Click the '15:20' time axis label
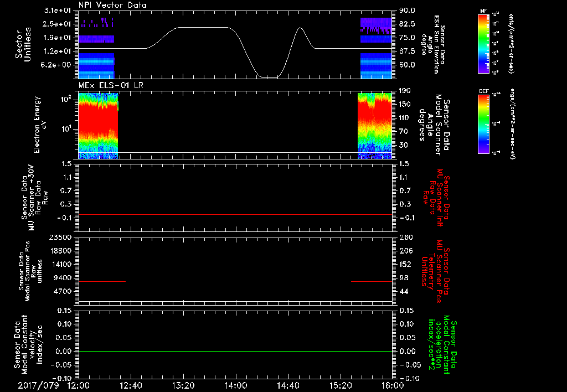This screenshot has width=567, height=392. [341, 385]
